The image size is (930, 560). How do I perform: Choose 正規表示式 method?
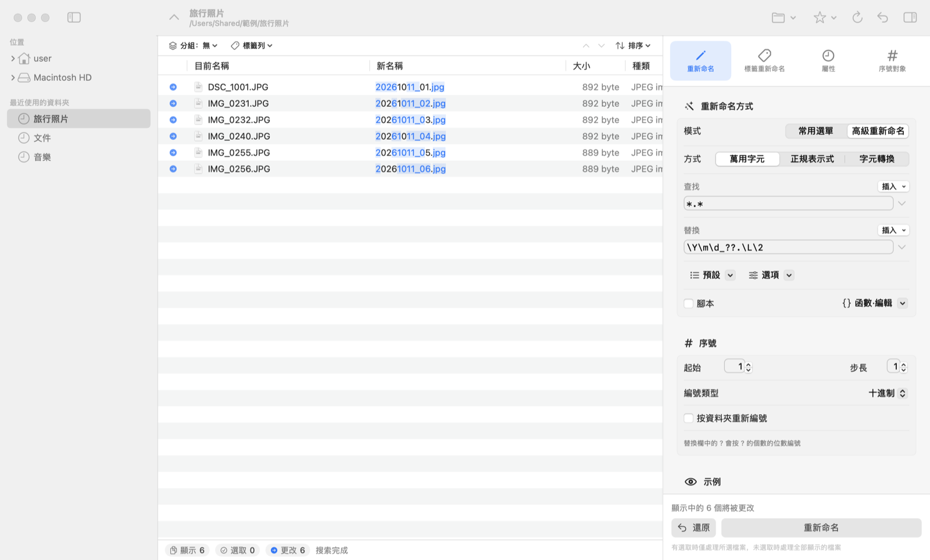[812, 159]
